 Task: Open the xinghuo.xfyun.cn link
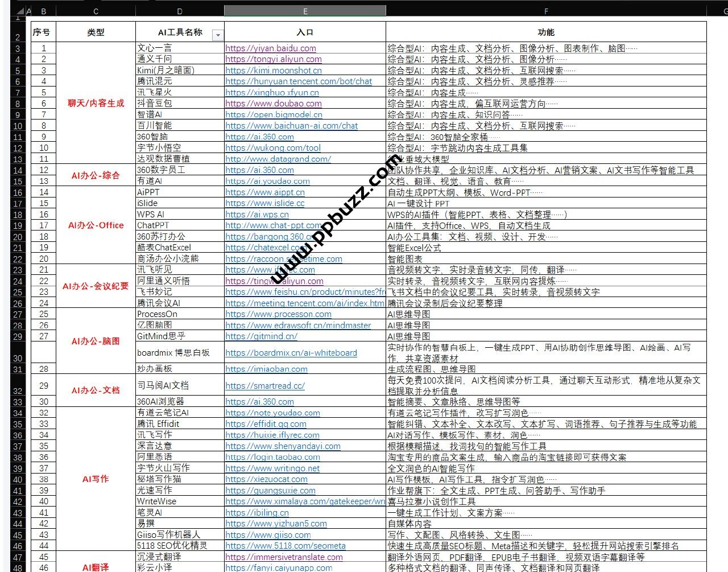click(x=272, y=92)
